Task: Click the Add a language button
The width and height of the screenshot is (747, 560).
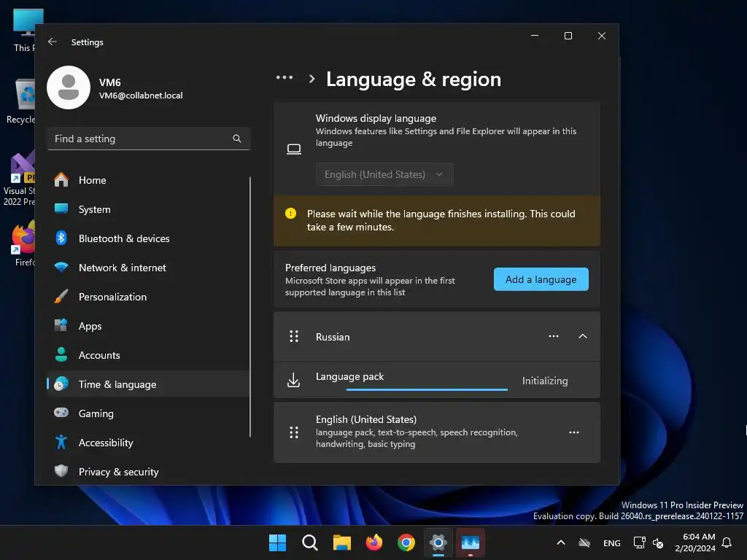Action: (541, 279)
